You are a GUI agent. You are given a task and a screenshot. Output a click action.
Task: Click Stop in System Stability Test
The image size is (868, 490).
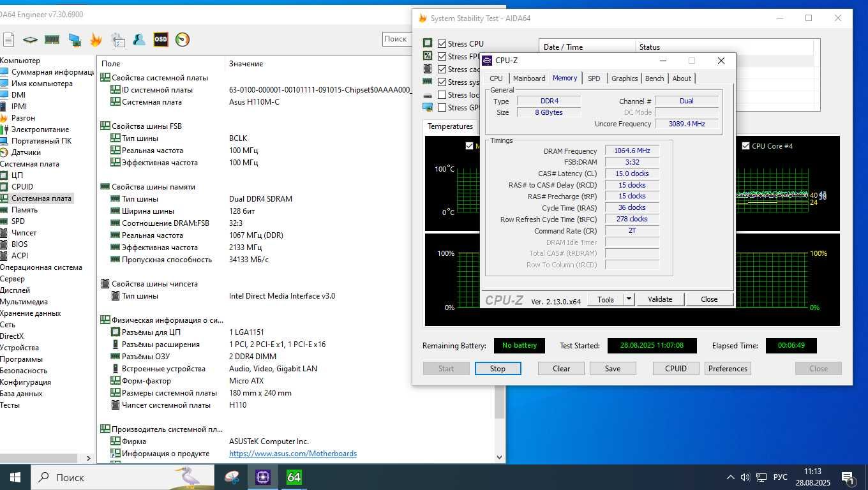click(x=498, y=369)
